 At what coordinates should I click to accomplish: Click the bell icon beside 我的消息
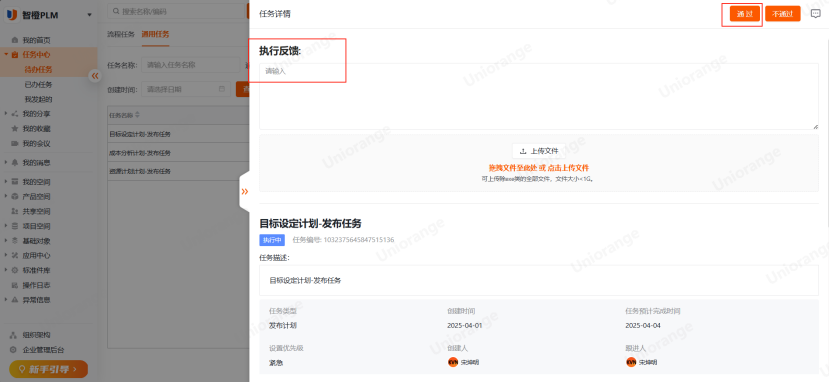15,163
